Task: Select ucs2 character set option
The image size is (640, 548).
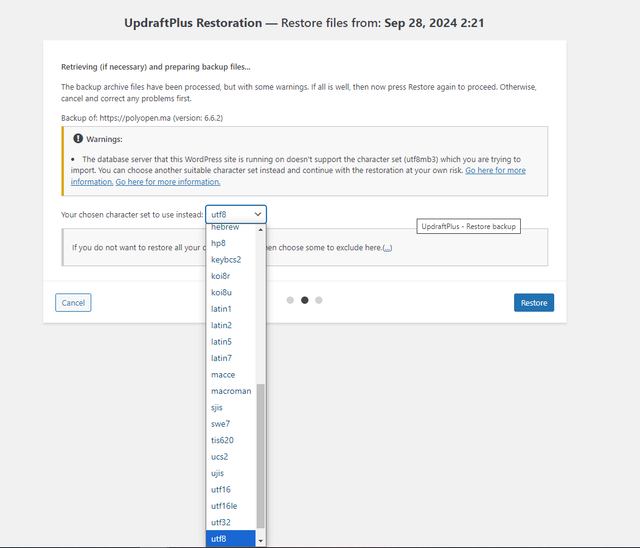Action: (x=231, y=457)
